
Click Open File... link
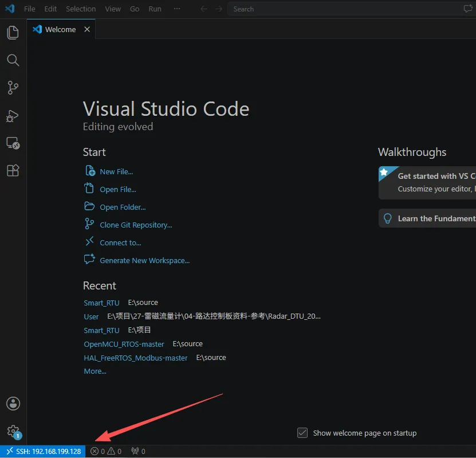[x=118, y=189]
